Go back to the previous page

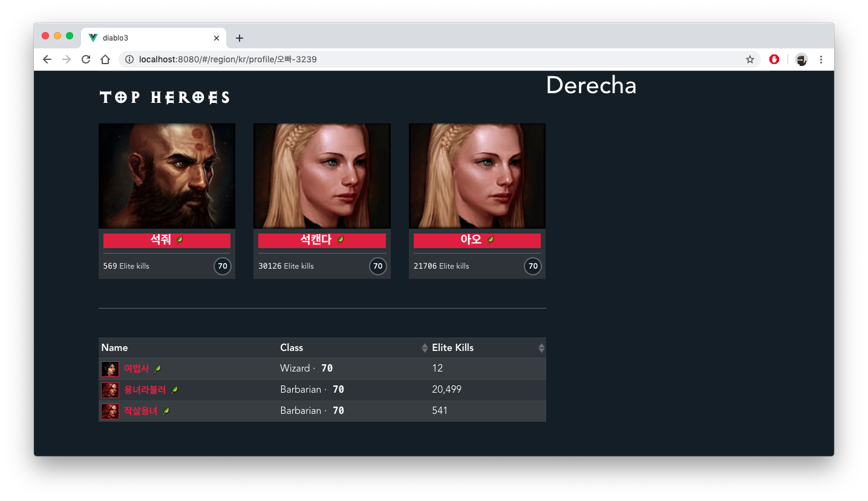point(47,59)
